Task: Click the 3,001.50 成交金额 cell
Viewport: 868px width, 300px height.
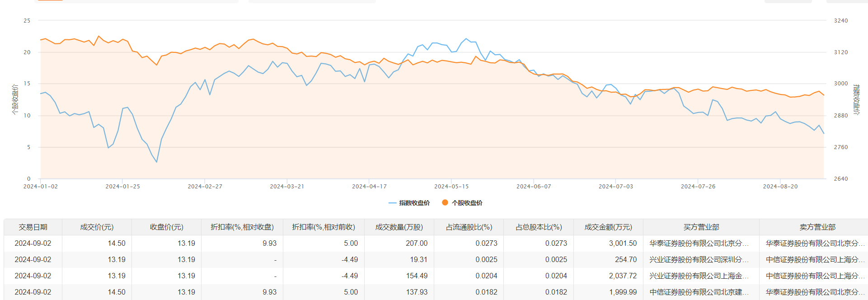Action: (x=623, y=244)
